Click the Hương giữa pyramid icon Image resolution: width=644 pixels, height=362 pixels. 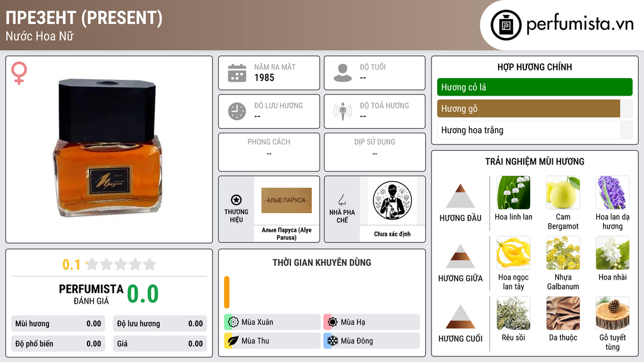[x=460, y=256]
